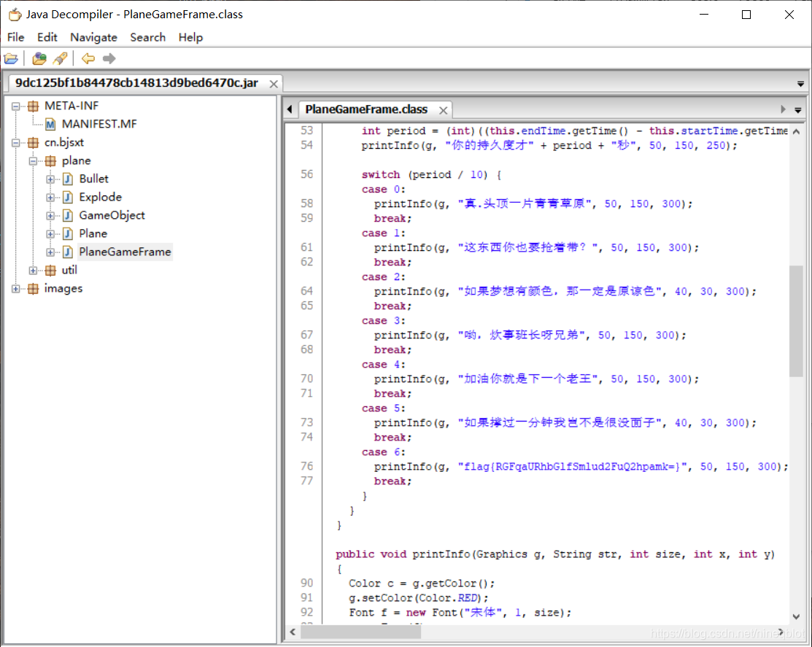Expand the Explode class node
The height and width of the screenshot is (647, 812).
point(50,197)
